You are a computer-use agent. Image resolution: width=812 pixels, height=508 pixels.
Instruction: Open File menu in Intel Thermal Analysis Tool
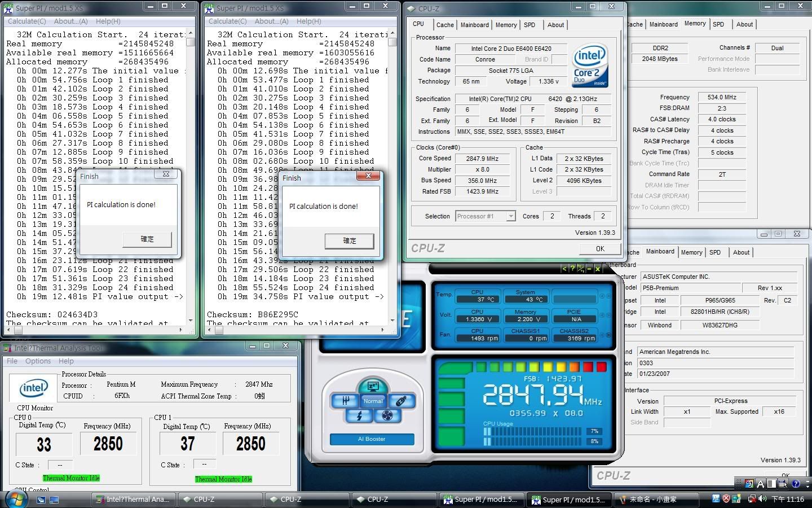pos(12,361)
